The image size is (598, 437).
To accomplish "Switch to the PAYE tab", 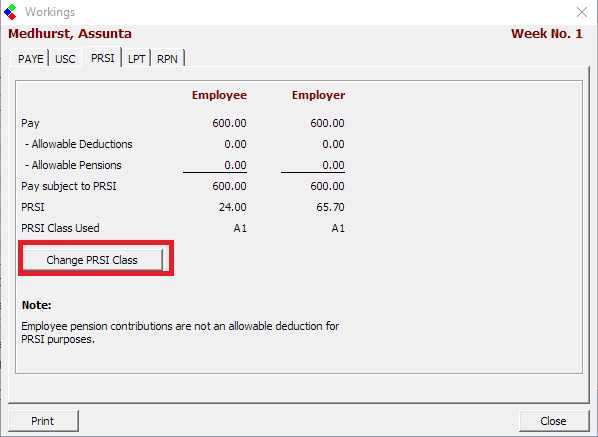I will (30, 59).
